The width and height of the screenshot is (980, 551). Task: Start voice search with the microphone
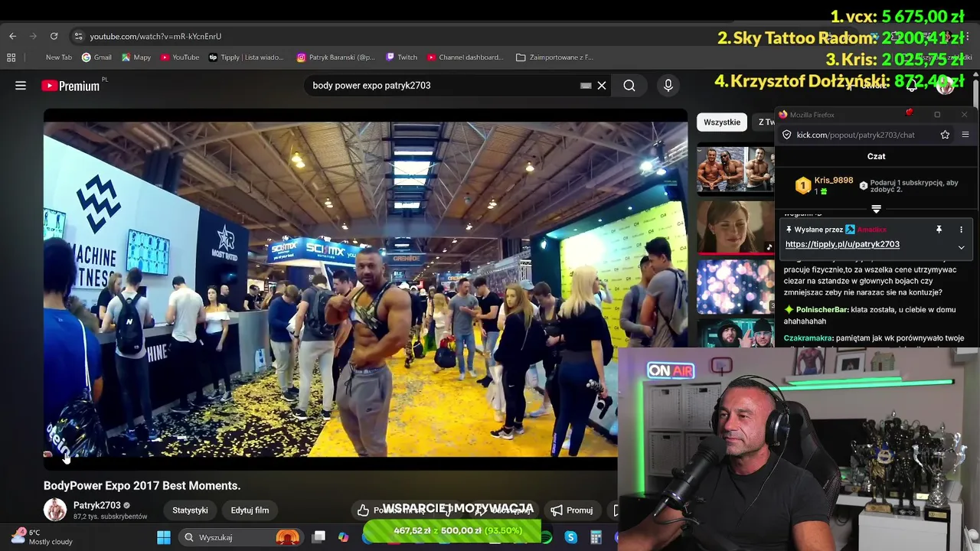(668, 86)
